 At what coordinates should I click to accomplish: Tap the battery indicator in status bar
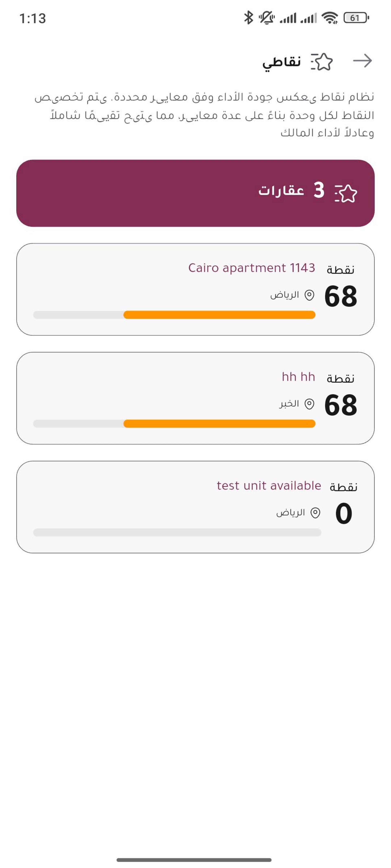356,17
